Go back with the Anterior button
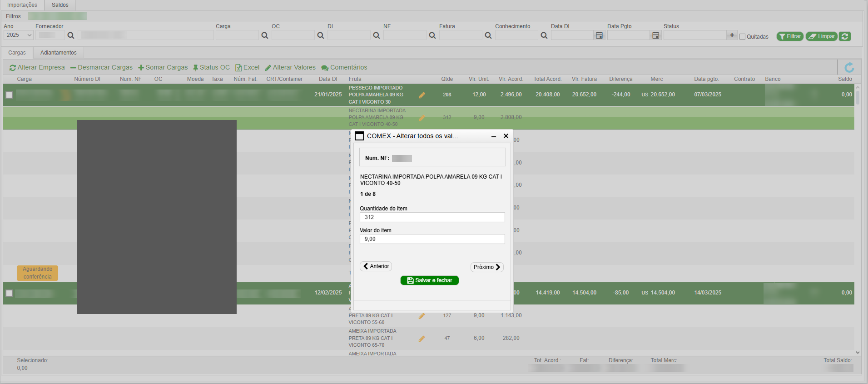The height and width of the screenshot is (384, 868). [x=376, y=266]
